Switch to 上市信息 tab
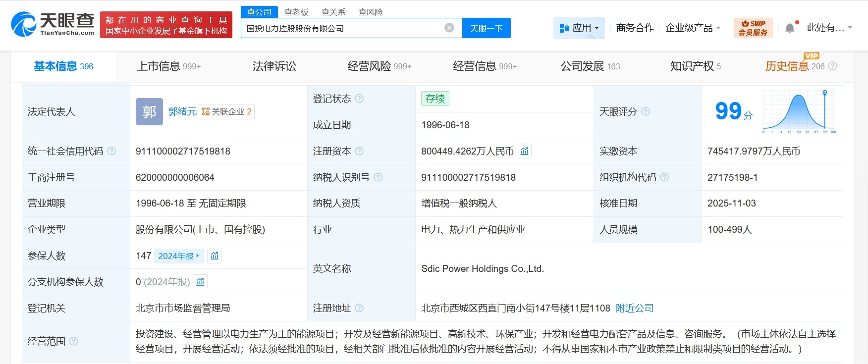The image size is (868, 364). pos(169,66)
